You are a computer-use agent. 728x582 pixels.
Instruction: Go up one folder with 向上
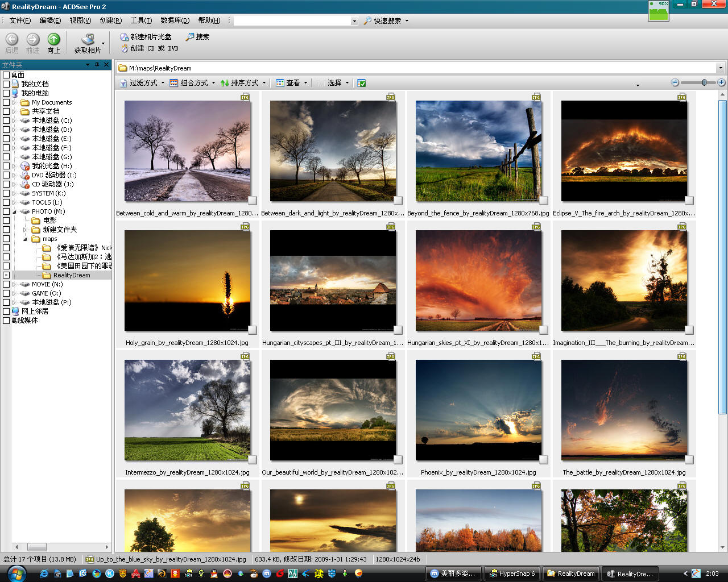point(53,39)
